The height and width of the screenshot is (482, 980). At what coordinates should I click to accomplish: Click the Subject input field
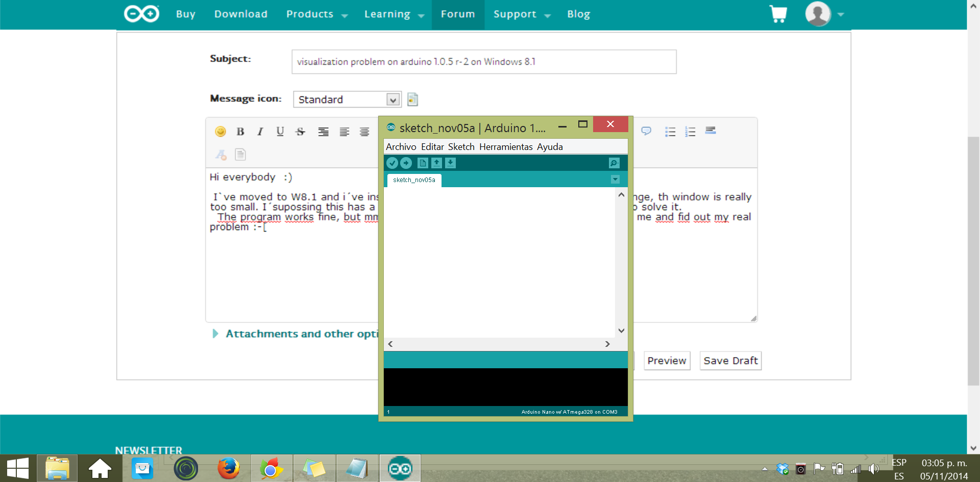tap(484, 62)
